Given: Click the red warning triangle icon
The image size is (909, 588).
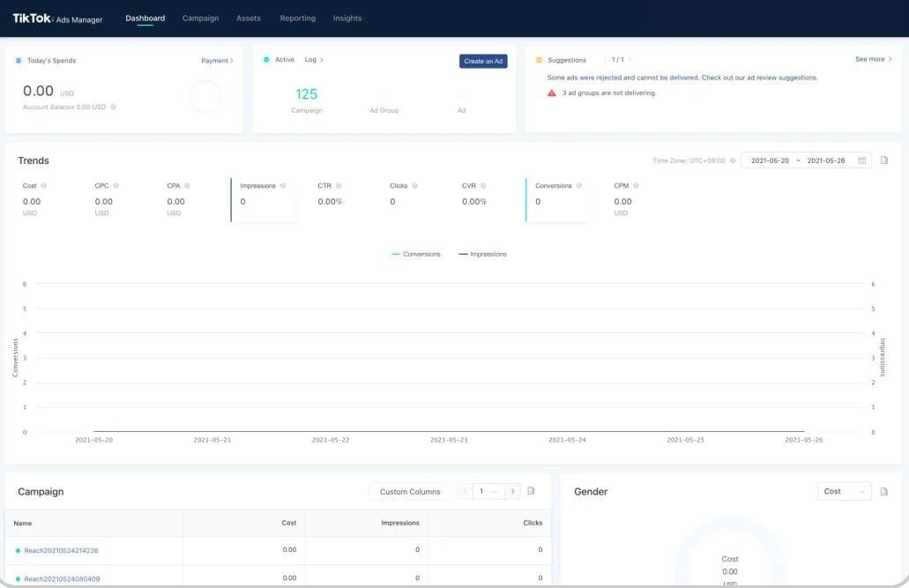Looking at the screenshot, I should 552,93.
